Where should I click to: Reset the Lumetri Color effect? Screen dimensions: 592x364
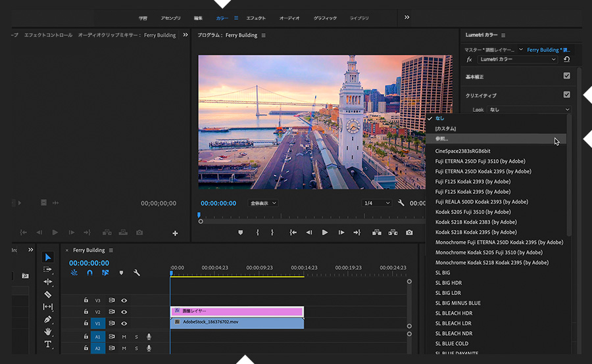[x=567, y=59]
